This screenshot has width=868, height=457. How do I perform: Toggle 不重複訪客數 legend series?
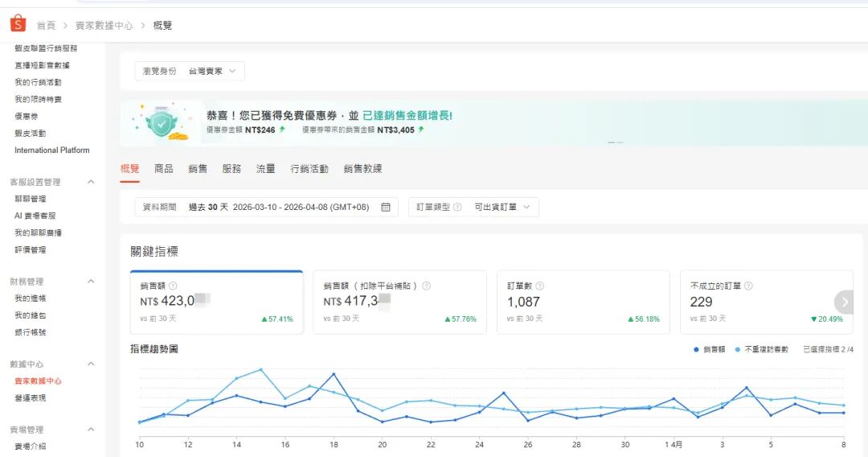[762, 349]
